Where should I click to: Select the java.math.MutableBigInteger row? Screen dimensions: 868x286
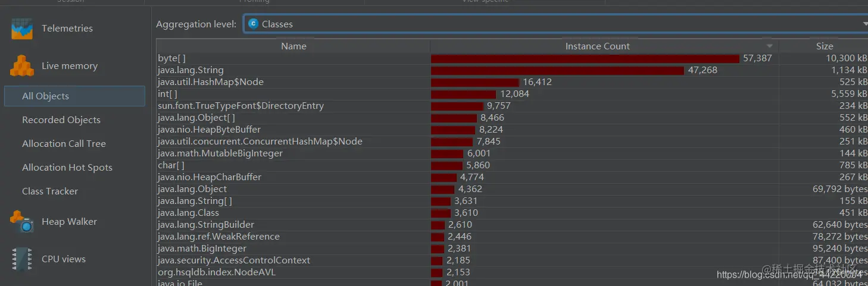coord(512,153)
